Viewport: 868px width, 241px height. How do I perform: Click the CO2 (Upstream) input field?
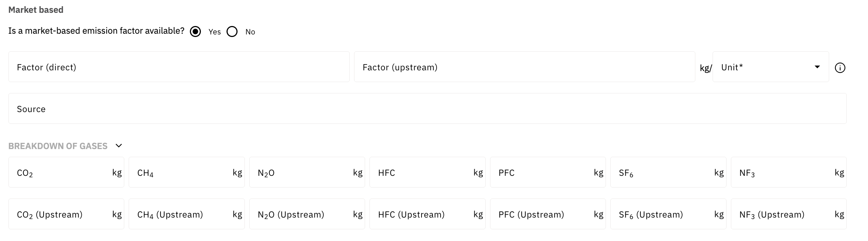[x=62, y=214]
